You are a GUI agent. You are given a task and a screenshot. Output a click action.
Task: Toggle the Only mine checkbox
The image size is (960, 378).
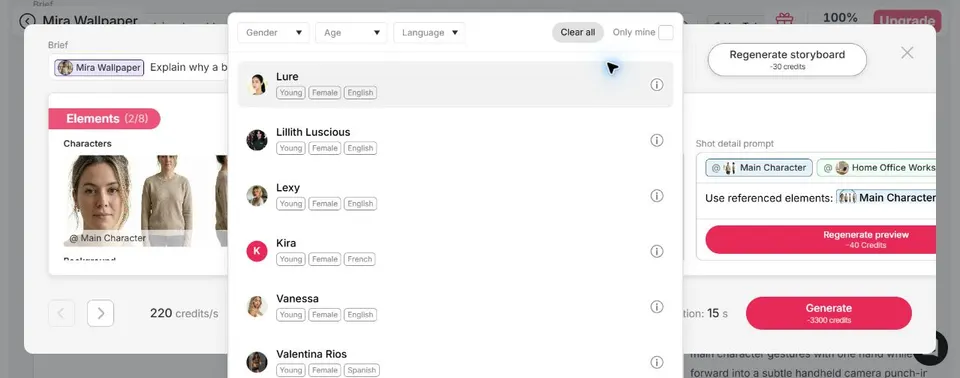pos(666,32)
